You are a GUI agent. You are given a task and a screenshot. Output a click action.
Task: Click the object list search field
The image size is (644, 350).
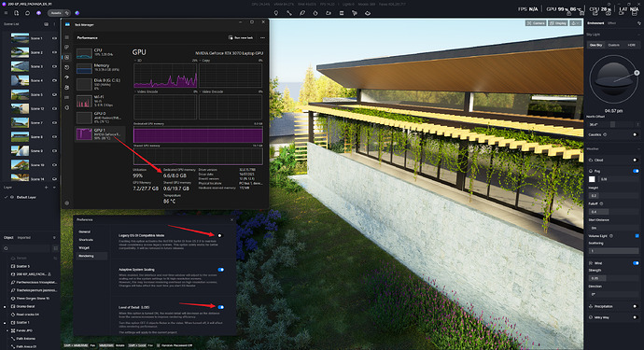point(26,248)
